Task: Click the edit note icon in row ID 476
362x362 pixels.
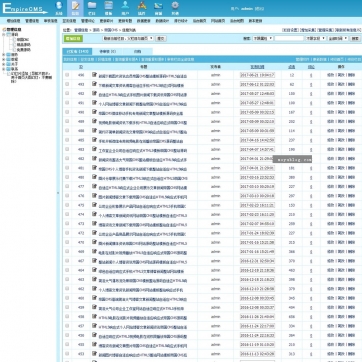Action: pyautogui.click(x=95, y=196)
